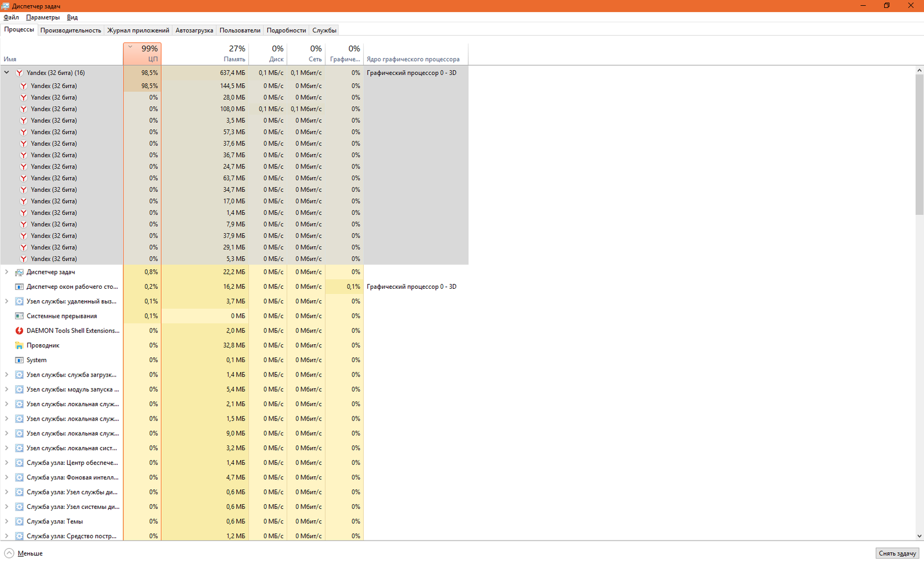
Task: Click the Меньше link
Action: pos(30,553)
